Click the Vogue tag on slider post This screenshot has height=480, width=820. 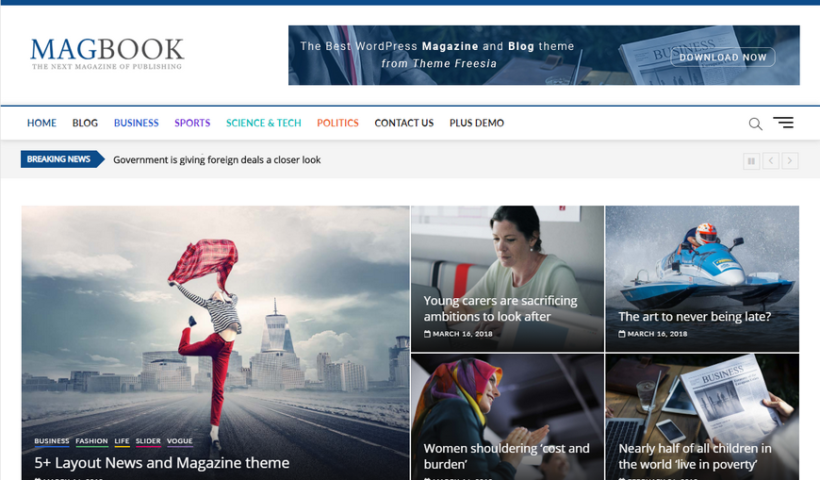[x=180, y=441]
